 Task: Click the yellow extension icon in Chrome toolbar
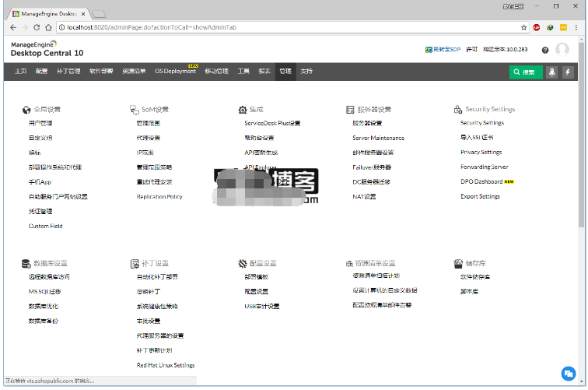[563, 27]
